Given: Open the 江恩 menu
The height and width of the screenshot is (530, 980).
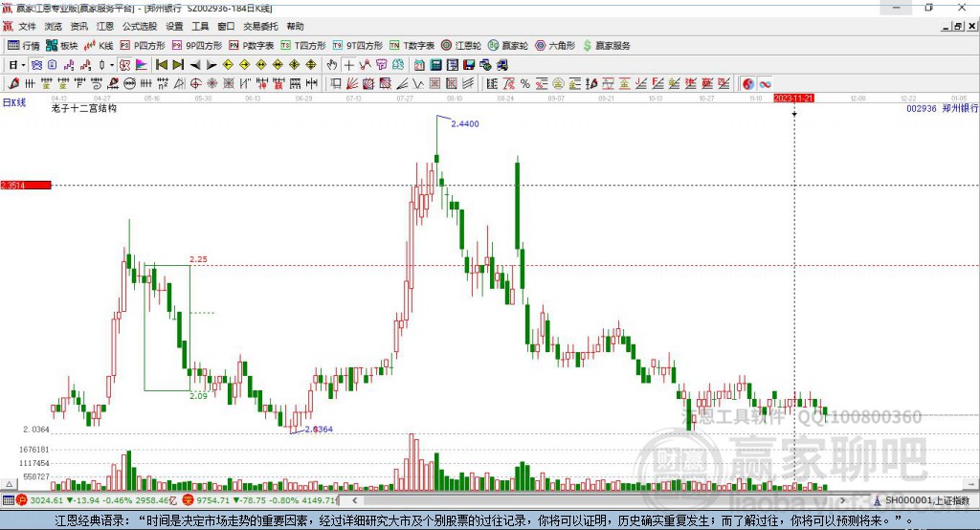Looking at the screenshot, I should [x=105, y=26].
